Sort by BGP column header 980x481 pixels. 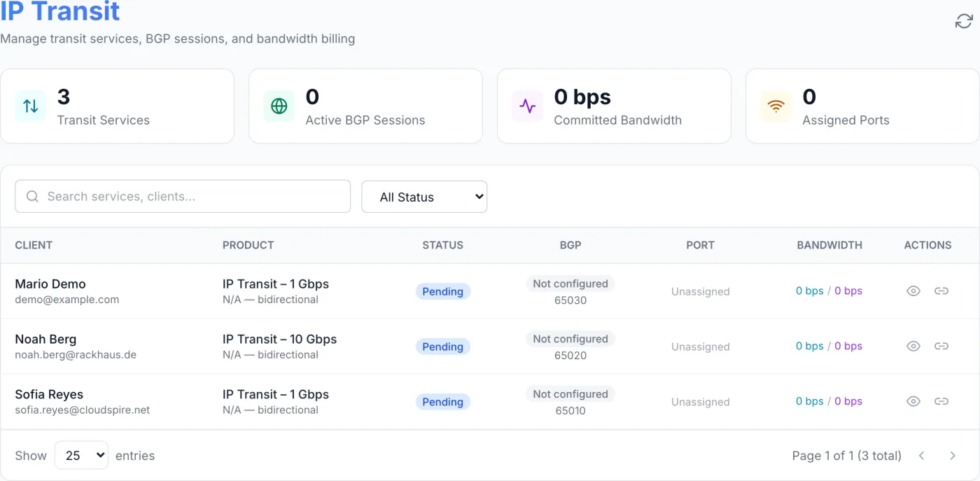570,245
